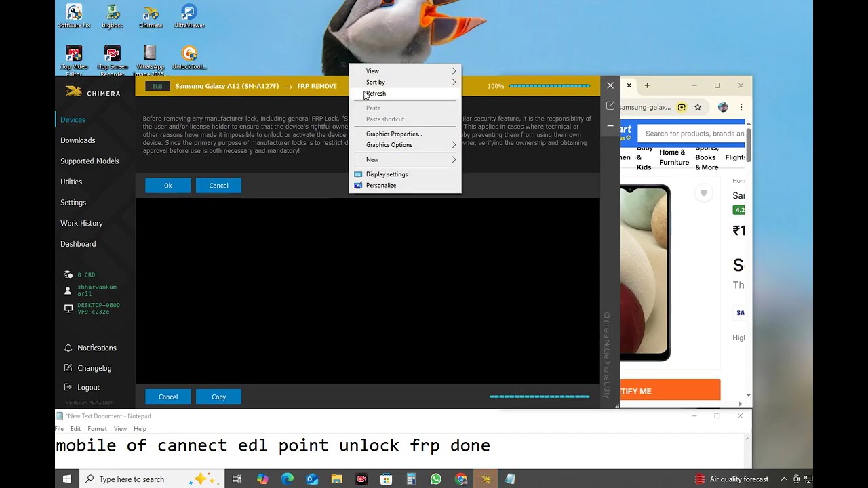Open WhatsApp from the taskbar
The image size is (868, 488).
(x=435, y=479)
